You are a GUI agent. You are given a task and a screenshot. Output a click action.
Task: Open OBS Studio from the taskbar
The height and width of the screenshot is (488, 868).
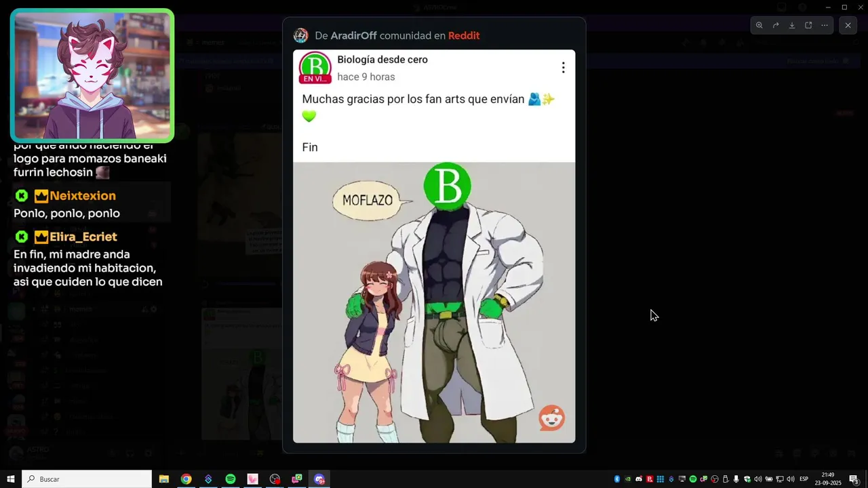click(275, 479)
